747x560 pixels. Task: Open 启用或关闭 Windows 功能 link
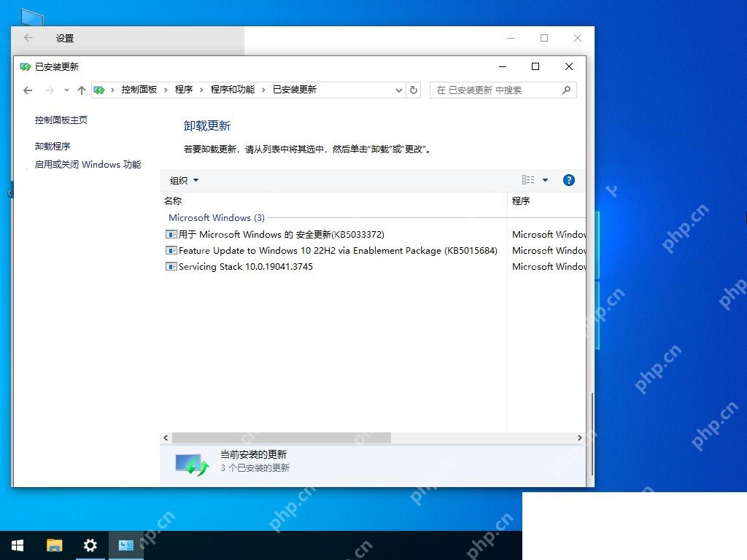point(88,164)
